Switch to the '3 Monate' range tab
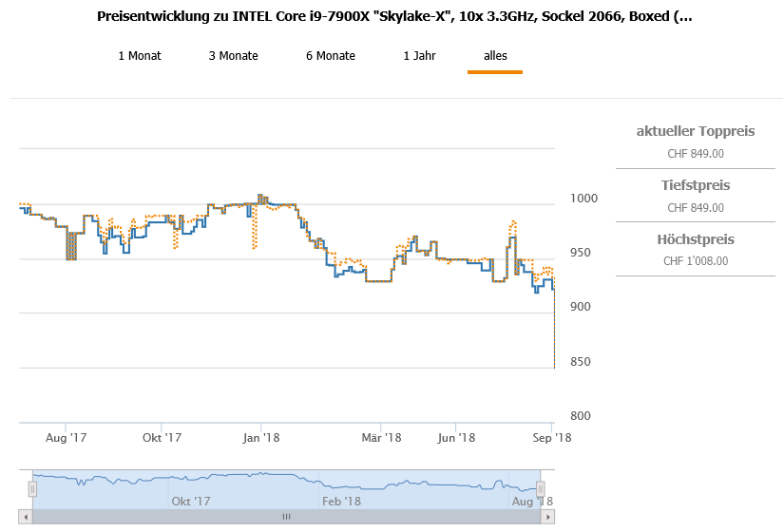The width and height of the screenshot is (784, 532). pos(233,56)
